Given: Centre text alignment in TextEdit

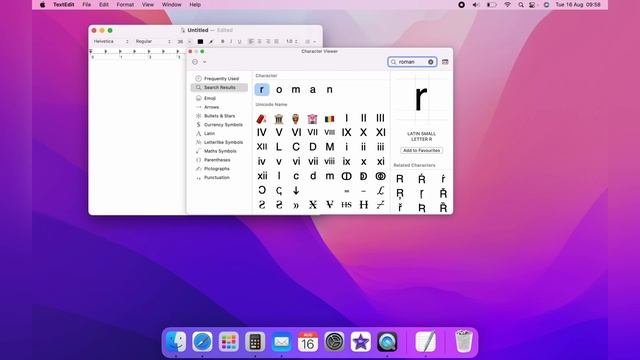Looking at the screenshot, I should [260, 42].
